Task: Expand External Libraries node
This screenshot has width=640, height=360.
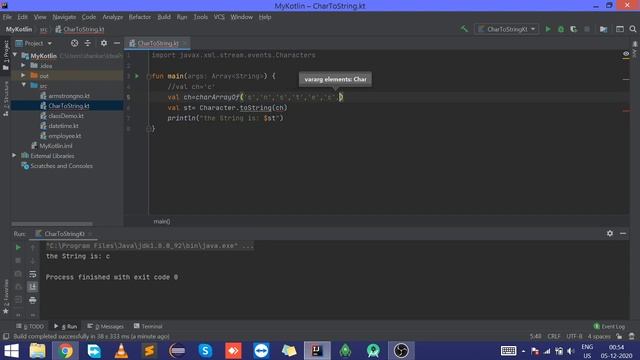Action: tap(14, 156)
